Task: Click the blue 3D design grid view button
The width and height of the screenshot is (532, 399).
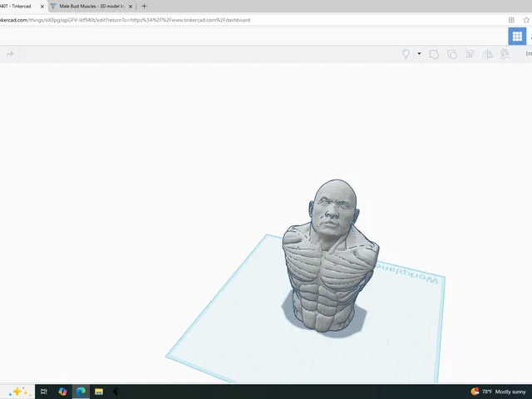Action: pyautogui.click(x=517, y=36)
